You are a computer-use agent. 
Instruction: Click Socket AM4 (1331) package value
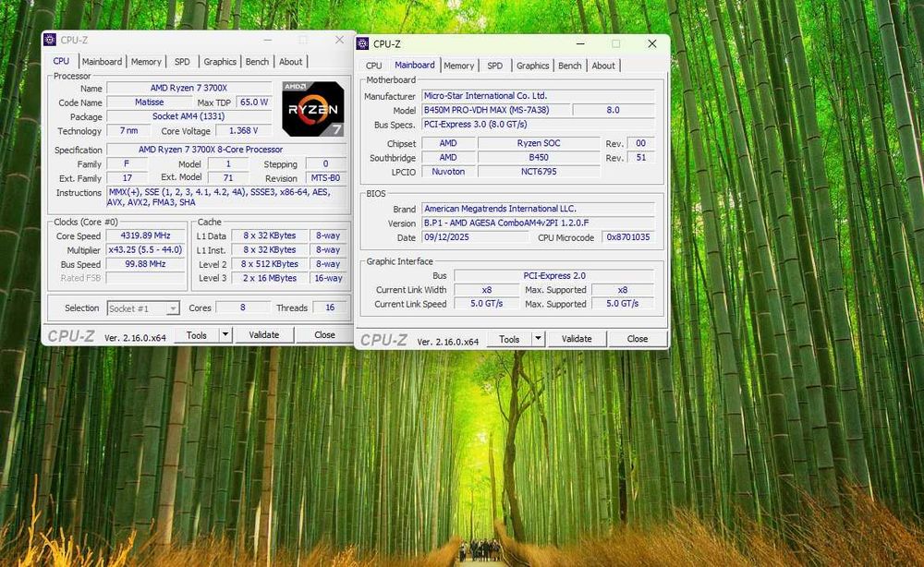click(x=188, y=116)
